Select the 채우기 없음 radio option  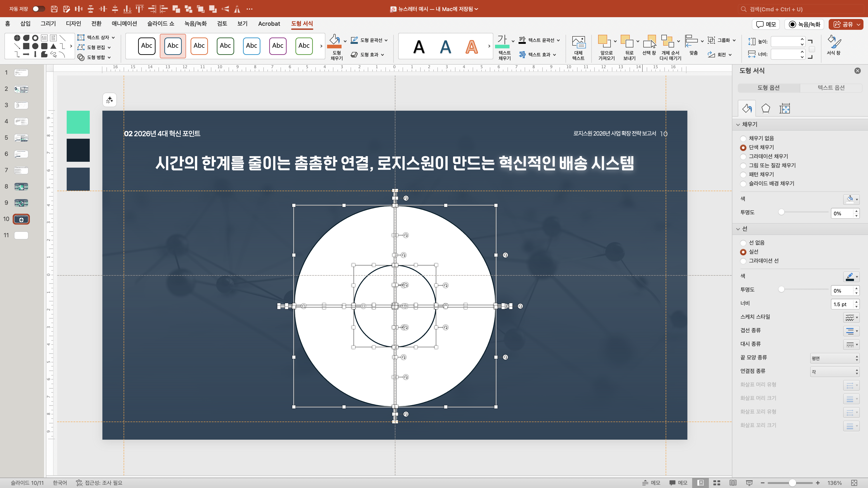(743, 138)
